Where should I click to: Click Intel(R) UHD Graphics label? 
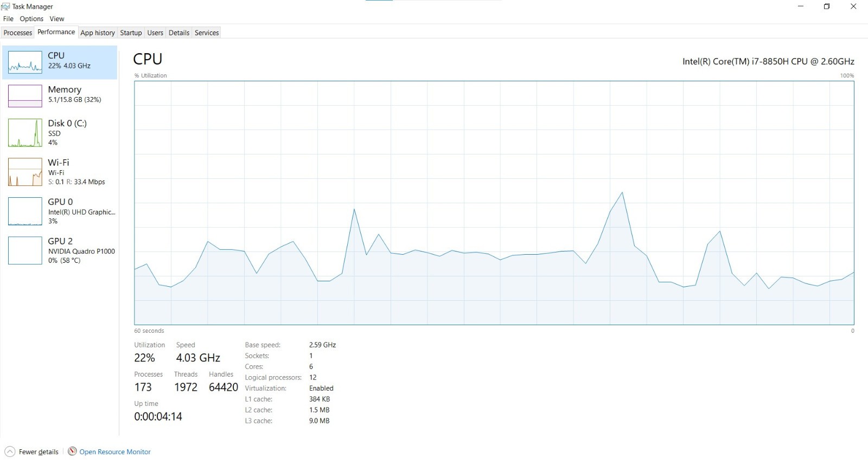coord(81,212)
